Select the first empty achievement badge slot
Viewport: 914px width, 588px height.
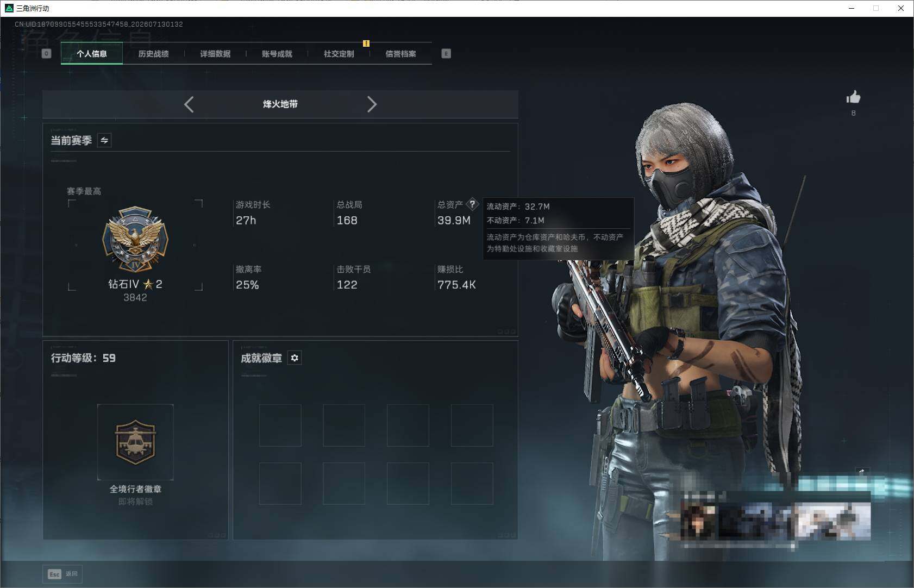(x=280, y=426)
